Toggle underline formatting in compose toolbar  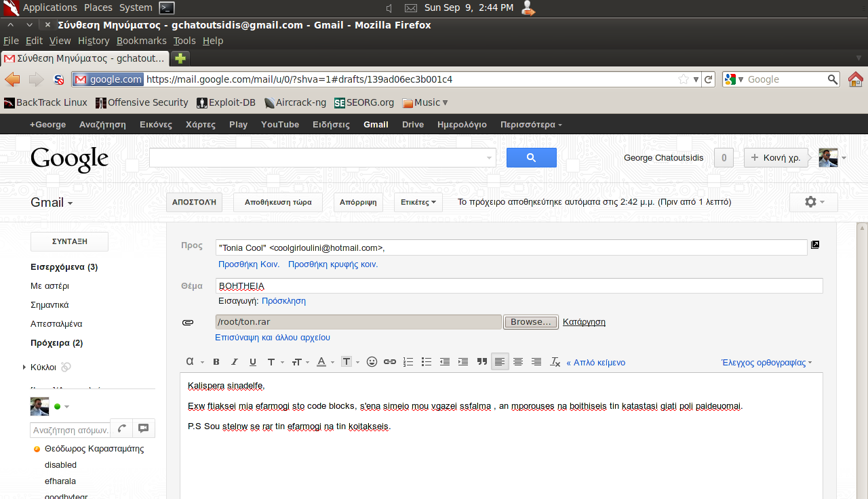click(x=253, y=362)
